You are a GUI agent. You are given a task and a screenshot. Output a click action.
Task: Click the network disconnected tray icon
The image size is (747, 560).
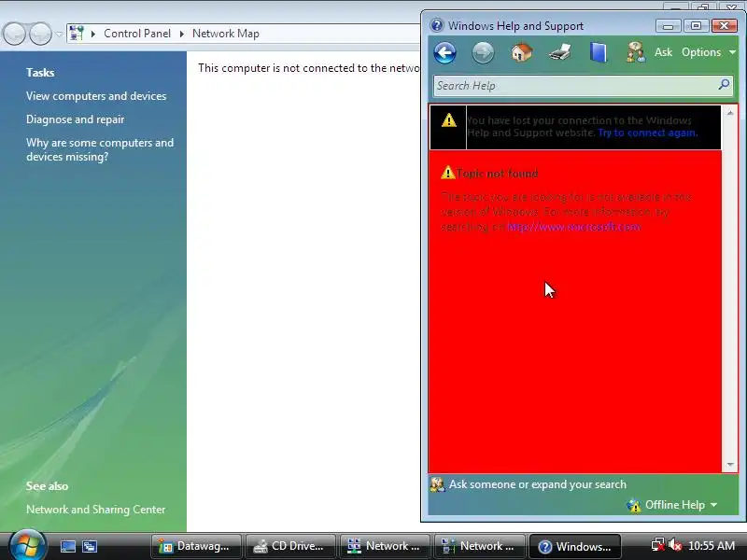tap(658, 545)
